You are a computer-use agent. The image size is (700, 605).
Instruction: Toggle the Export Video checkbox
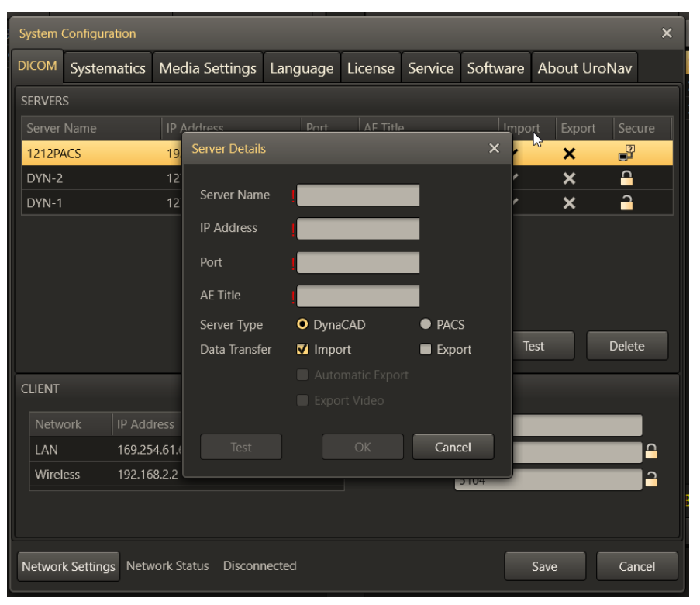click(302, 400)
